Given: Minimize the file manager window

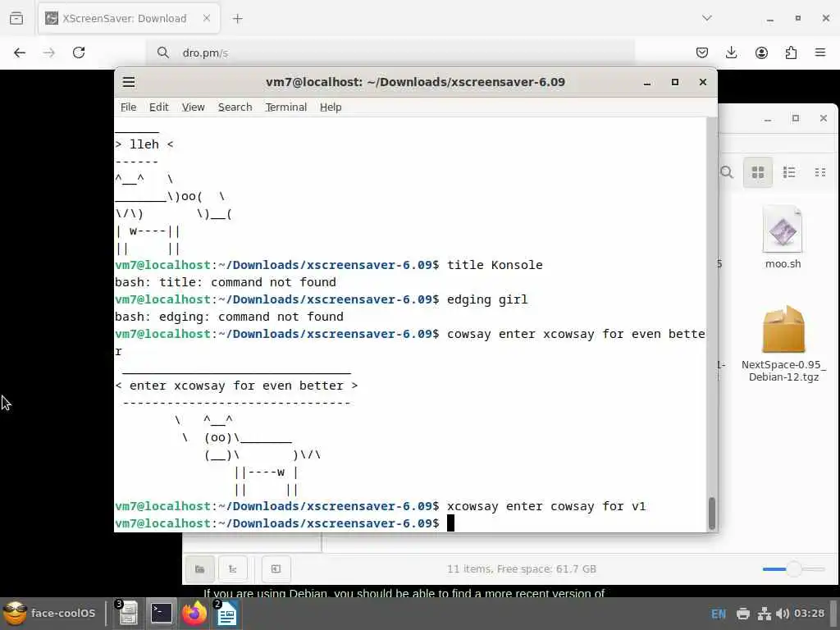Looking at the screenshot, I should (x=767, y=118).
